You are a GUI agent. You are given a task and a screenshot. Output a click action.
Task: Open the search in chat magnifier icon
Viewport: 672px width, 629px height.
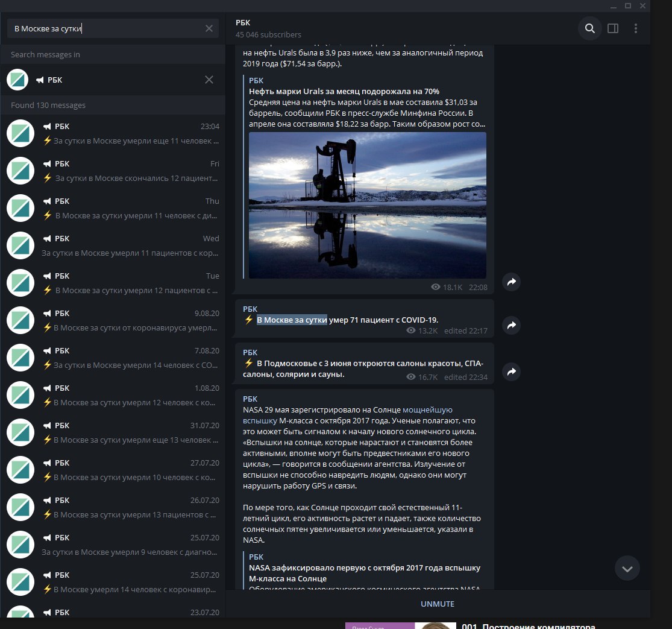click(589, 28)
